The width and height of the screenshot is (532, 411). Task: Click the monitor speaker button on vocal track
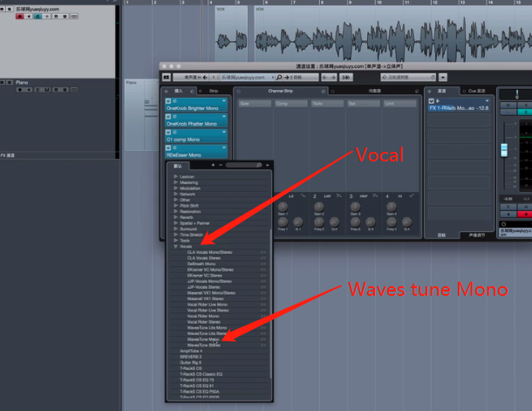tap(29, 17)
